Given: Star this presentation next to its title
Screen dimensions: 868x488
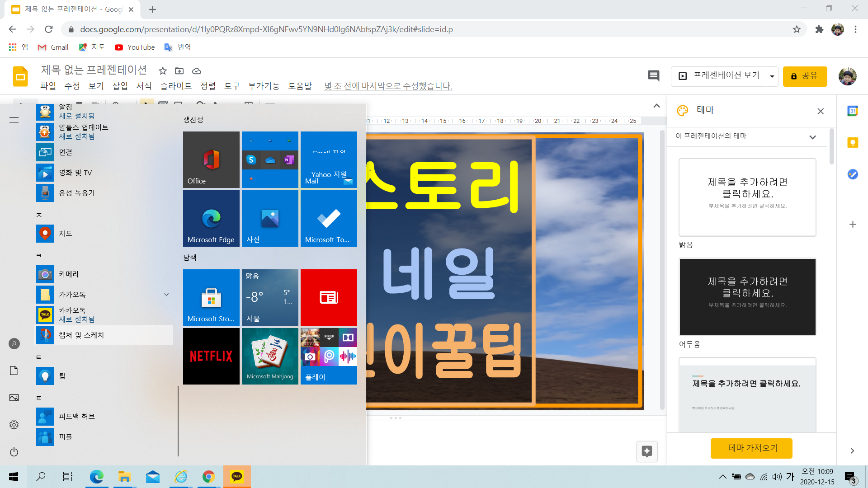Looking at the screenshot, I should (163, 71).
